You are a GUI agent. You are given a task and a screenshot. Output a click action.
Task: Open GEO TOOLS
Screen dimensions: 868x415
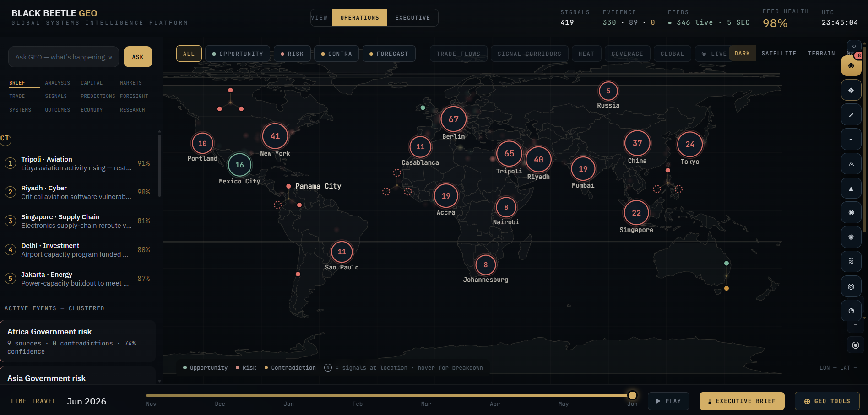point(827,401)
